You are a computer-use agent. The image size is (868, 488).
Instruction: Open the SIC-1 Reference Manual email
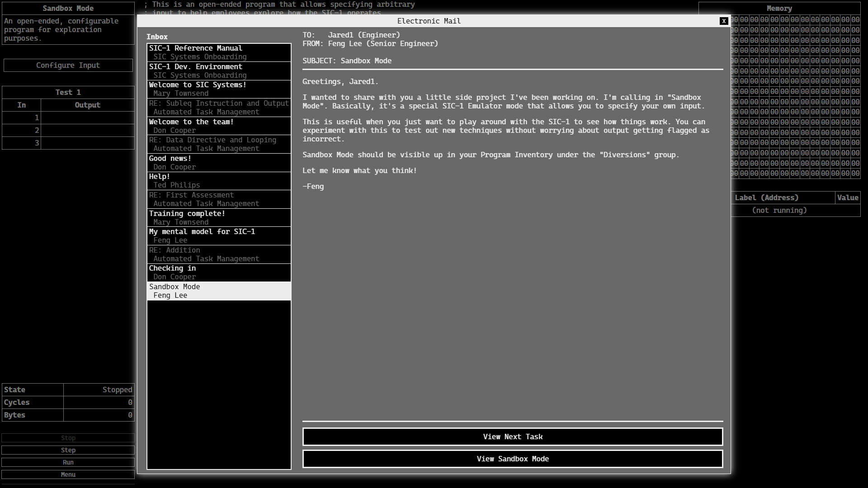click(218, 52)
